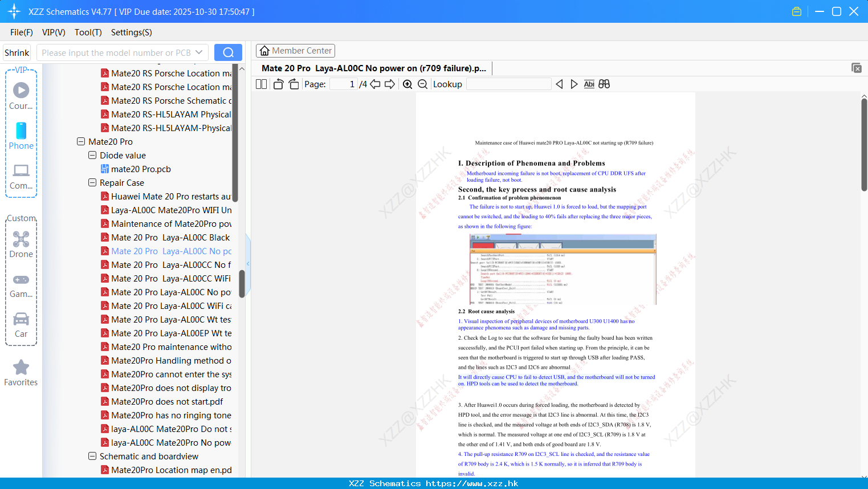Screen dimensions: 868x489
Task: Select the Member Center tab
Action: tap(295, 51)
